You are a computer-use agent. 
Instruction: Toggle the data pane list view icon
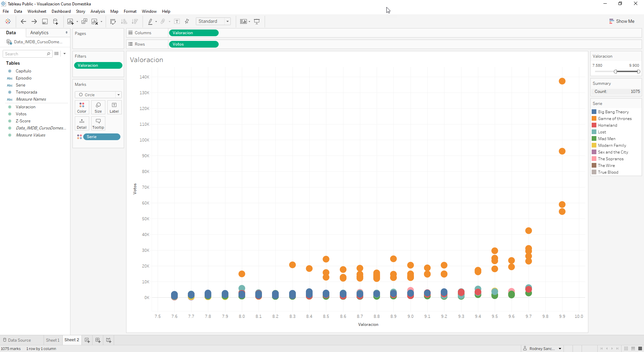coord(56,54)
